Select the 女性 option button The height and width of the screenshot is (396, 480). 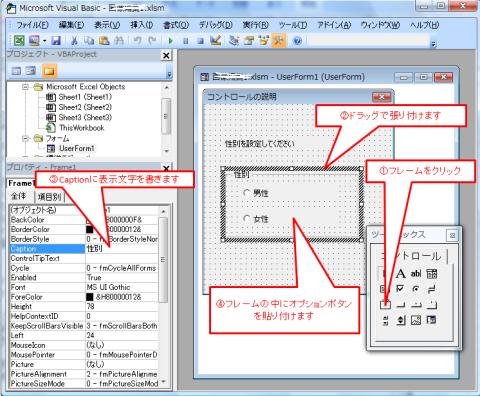coord(256,219)
